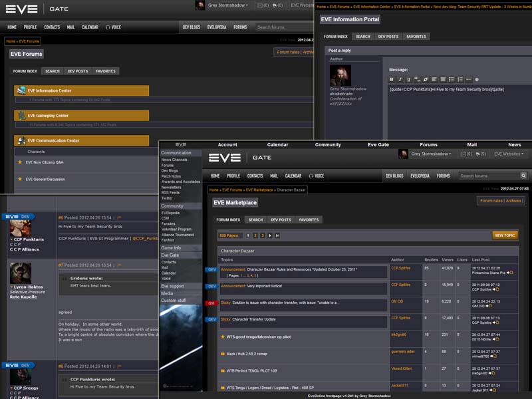532x399 pixels.
Task: Star the EVE New Citizens Q&A channel
Action: click(x=20, y=162)
